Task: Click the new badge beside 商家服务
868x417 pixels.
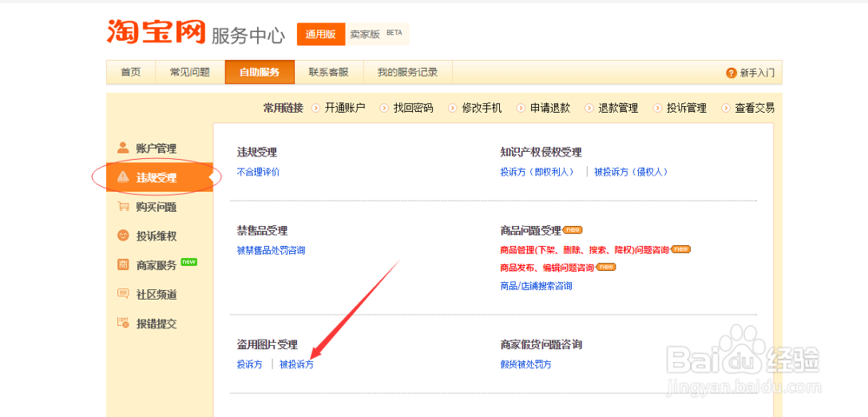Action: click(188, 262)
